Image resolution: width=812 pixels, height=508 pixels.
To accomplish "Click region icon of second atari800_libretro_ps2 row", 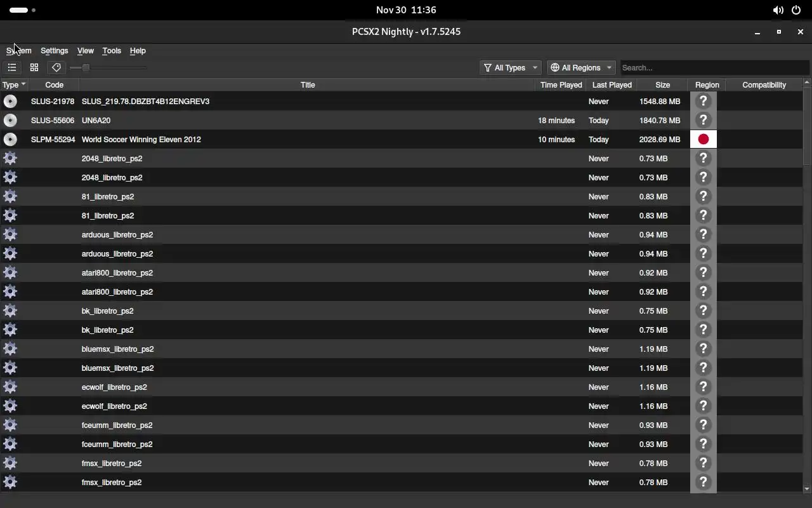I will (703, 291).
